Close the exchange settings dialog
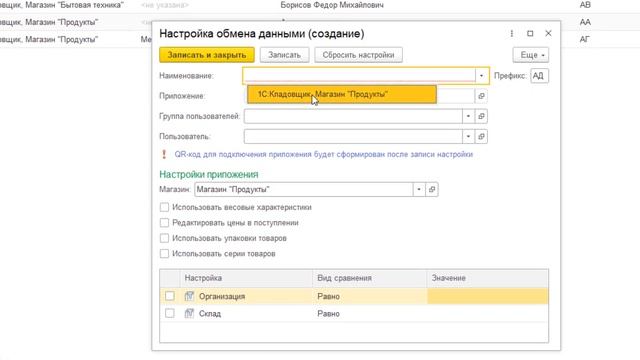 548,33
